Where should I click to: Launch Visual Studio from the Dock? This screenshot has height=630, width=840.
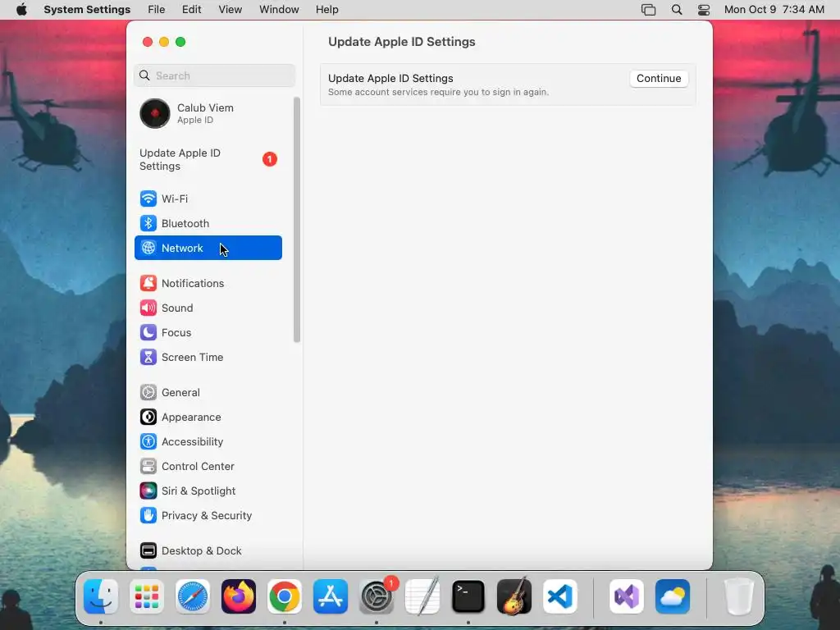627,596
